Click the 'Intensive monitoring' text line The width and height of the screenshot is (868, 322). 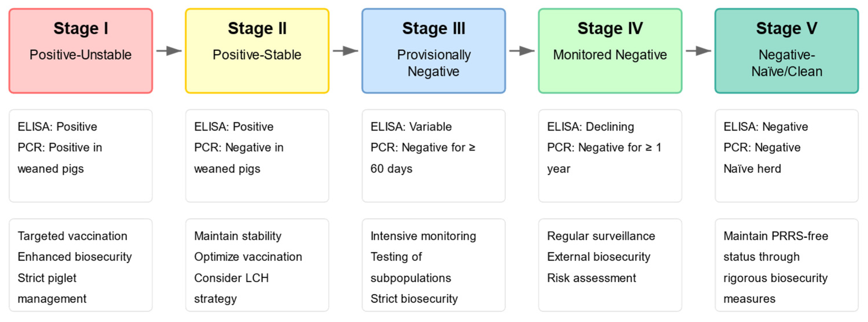click(x=423, y=236)
